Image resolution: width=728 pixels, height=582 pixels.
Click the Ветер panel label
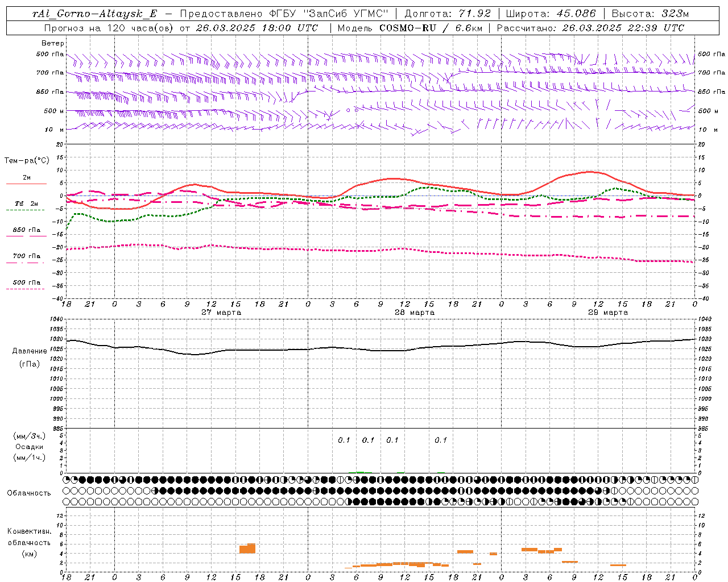52,43
